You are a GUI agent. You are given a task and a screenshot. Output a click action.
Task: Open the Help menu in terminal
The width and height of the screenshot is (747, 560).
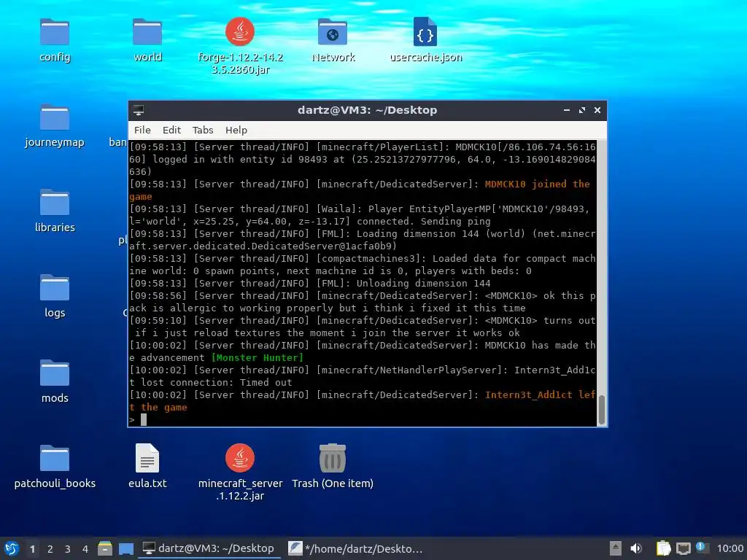[236, 130]
